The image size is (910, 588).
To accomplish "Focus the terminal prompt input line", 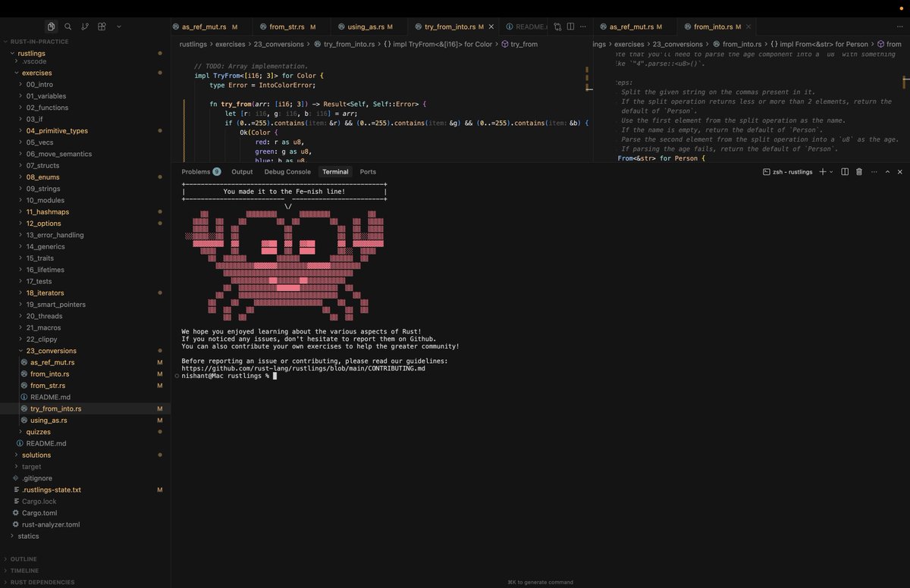I will tap(275, 376).
